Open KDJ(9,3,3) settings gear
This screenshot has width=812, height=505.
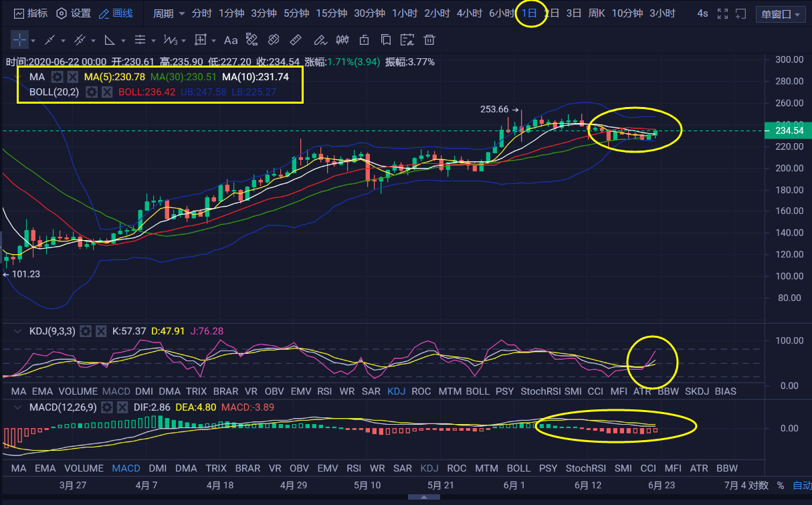click(86, 331)
